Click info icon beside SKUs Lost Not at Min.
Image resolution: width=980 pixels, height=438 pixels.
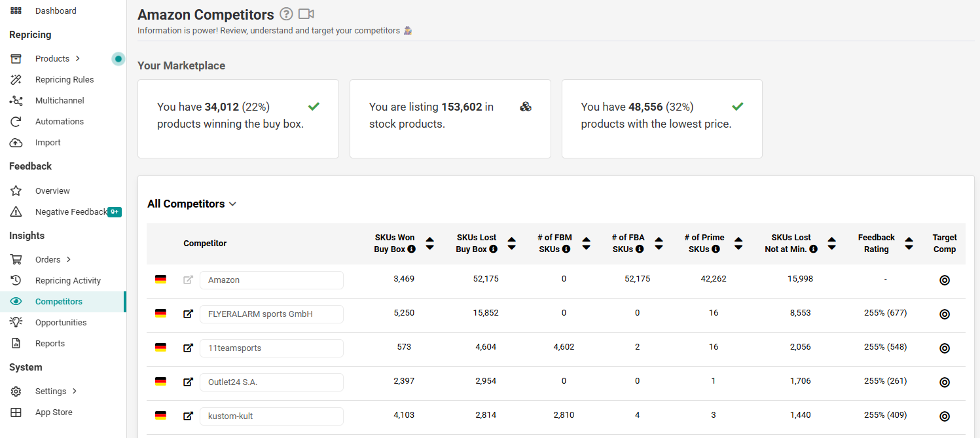(x=813, y=249)
